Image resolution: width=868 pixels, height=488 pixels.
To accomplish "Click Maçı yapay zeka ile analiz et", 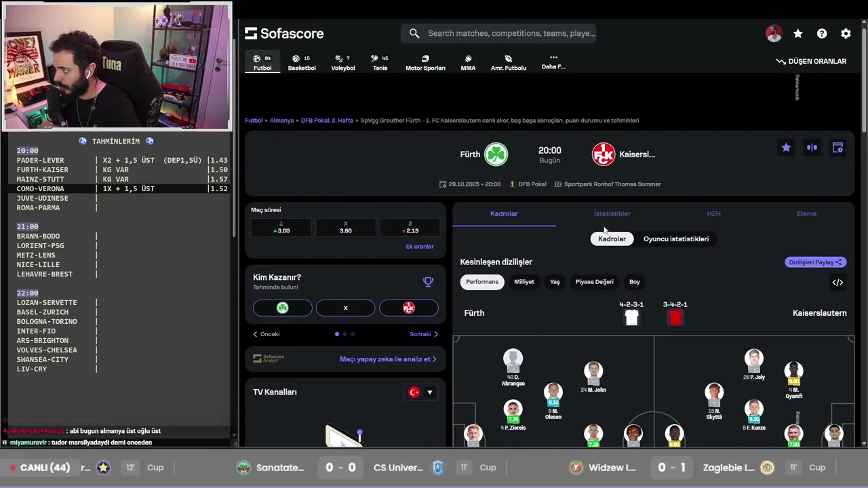I will coord(388,359).
